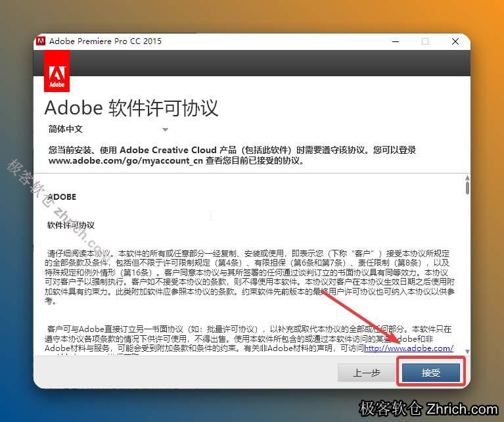The height and width of the screenshot is (422, 504).
Task: Click the 接受 (Accept) button
Action: coord(430,373)
